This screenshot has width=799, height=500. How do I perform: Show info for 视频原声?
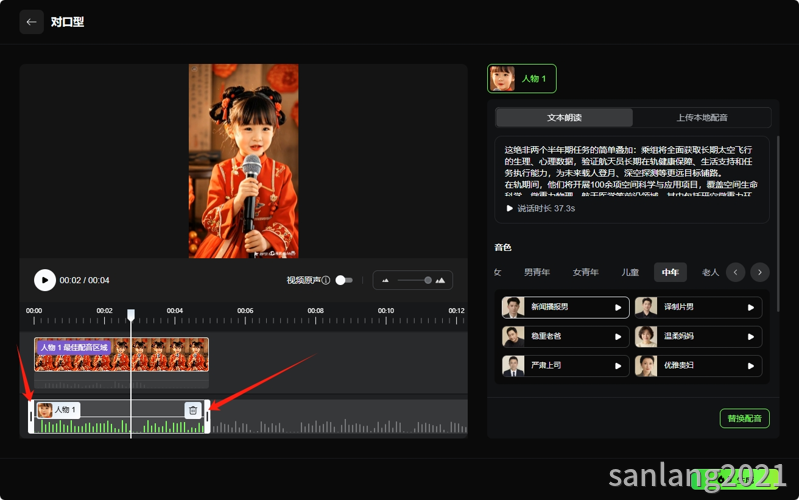pos(326,280)
